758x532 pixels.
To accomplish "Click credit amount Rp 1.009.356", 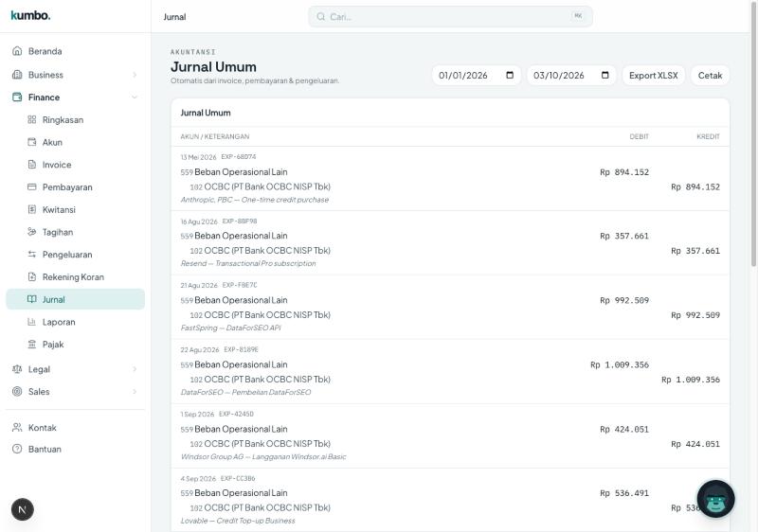I will (691, 380).
